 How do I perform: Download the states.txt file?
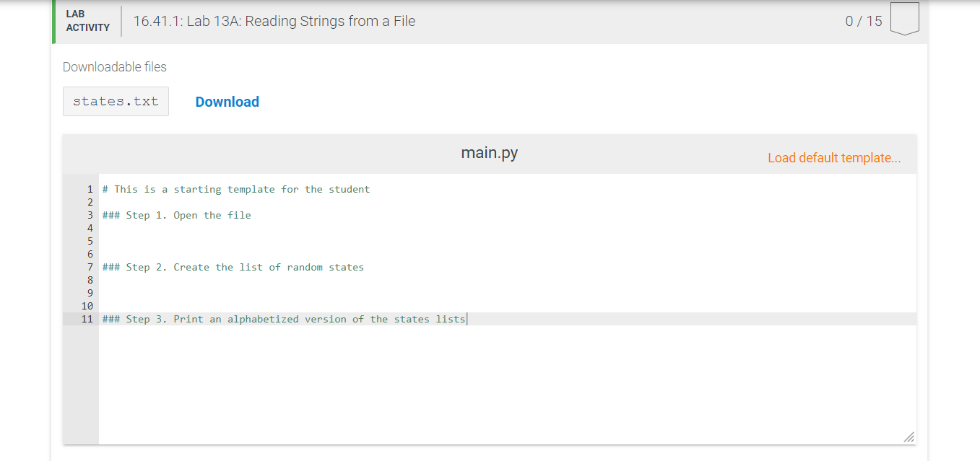point(227,102)
